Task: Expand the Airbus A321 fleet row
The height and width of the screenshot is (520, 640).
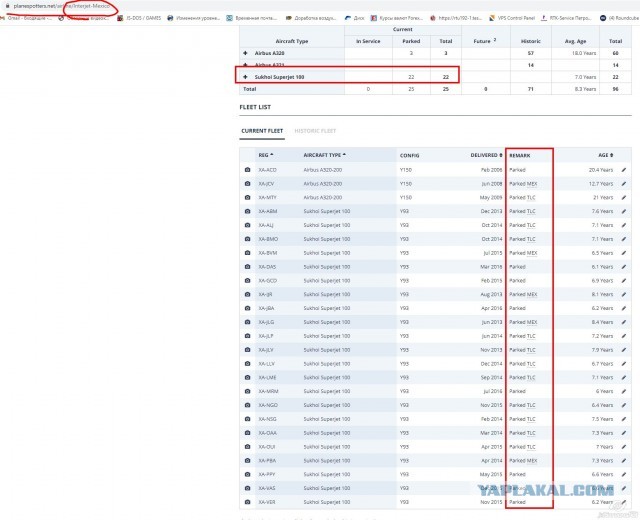Action: (x=245, y=65)
